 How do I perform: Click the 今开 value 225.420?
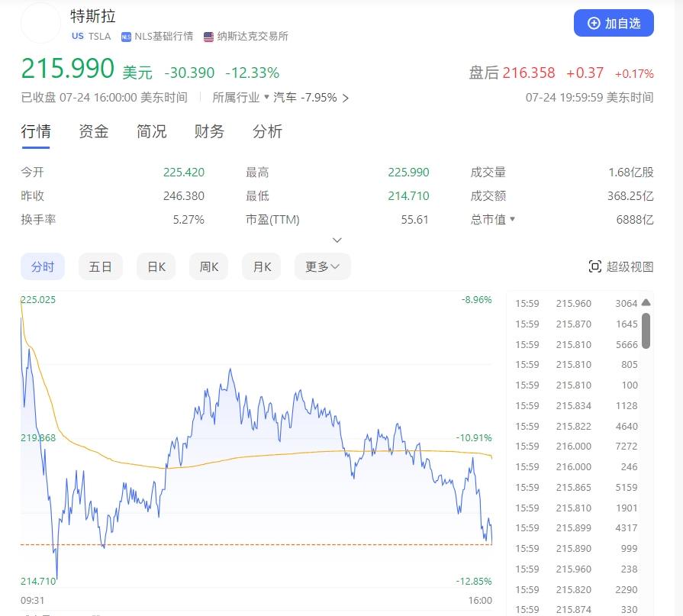184,173
